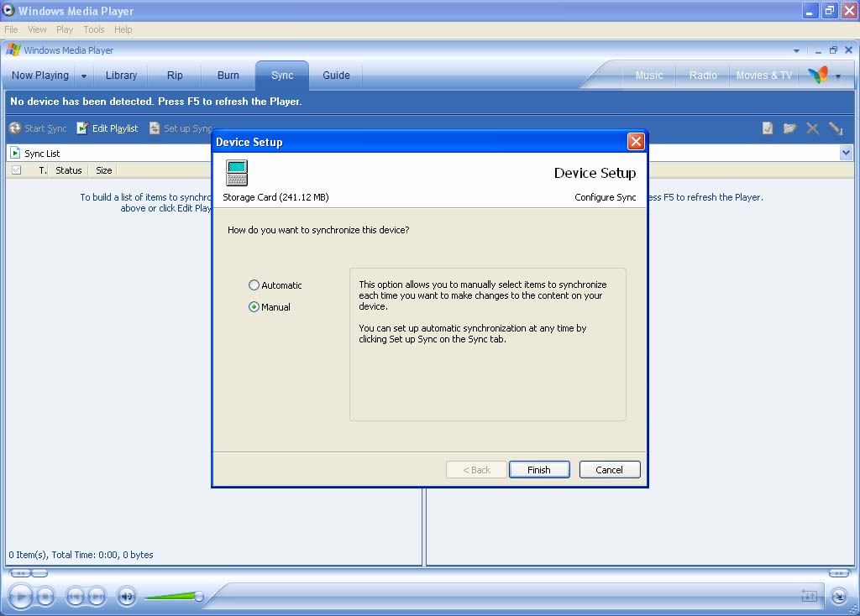Click the device properties checkmark page icon
860x616 pixels.
(768, 128)
